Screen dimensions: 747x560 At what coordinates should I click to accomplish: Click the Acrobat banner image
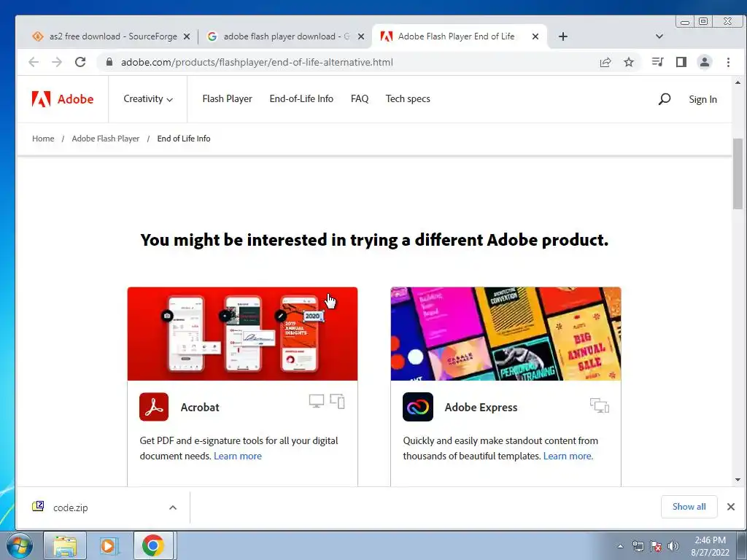pyautogui.click(x=242, y=334)
